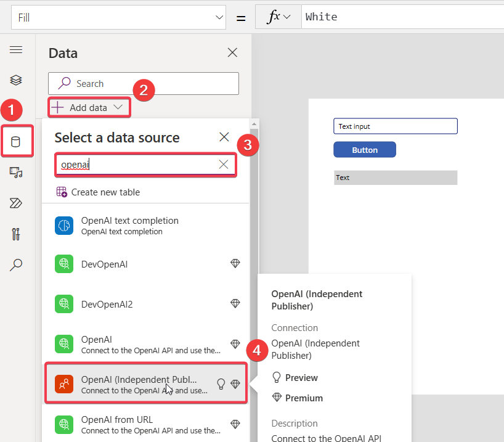
Task: Click the blue Button on the canvas
Action: pyautogui.click(x=365, y=150)
